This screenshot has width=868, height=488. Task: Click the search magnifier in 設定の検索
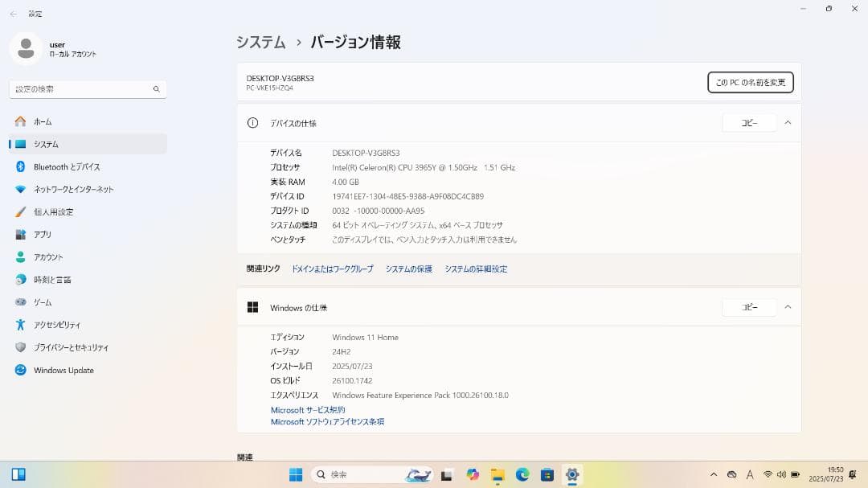point(157,89)
